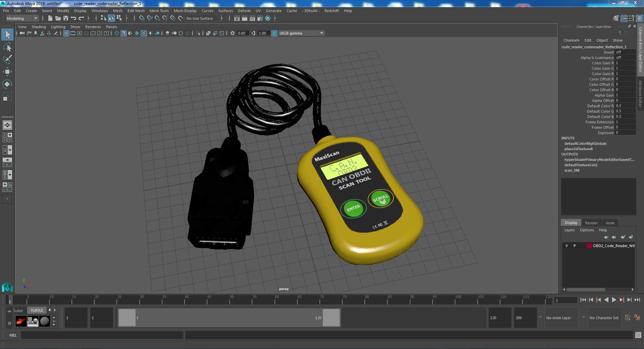Select the TURTLE shelf tab
Image resolution: width=644 pixels, height=349 pixels.
pos(37,310)
